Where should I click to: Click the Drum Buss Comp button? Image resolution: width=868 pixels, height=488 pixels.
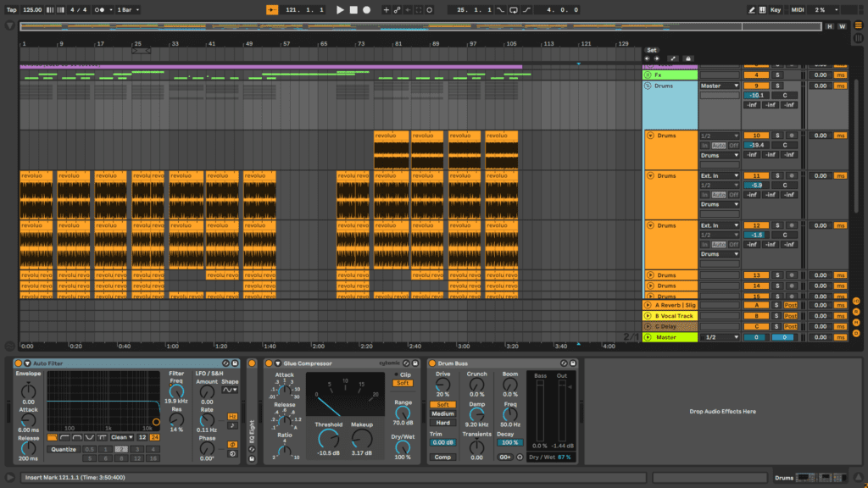(x=442, y=457)
